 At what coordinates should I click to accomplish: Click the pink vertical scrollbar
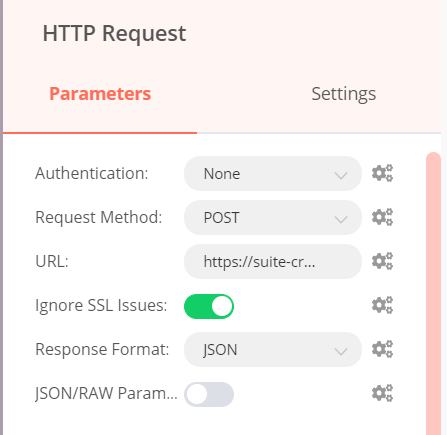click(x=434, y=293)
